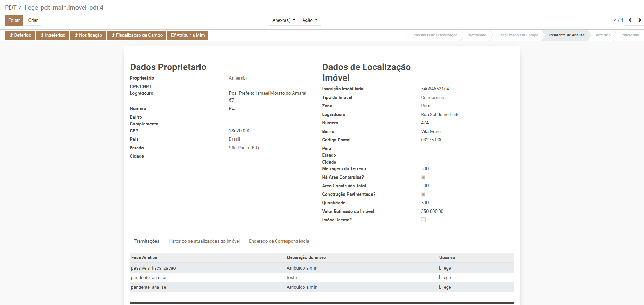Image resolution: width=644 pixels, height=305 pixels.
Task: Toggle Há Área Construída checkbox
Action: tap(423, 178)
